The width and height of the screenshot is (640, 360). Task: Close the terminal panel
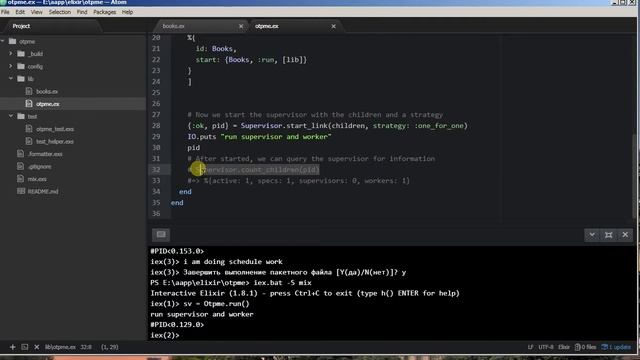[625, 235]
